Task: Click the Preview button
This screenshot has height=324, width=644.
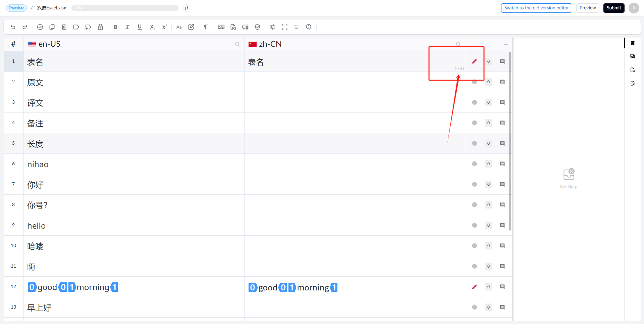Action: point(588,8)
